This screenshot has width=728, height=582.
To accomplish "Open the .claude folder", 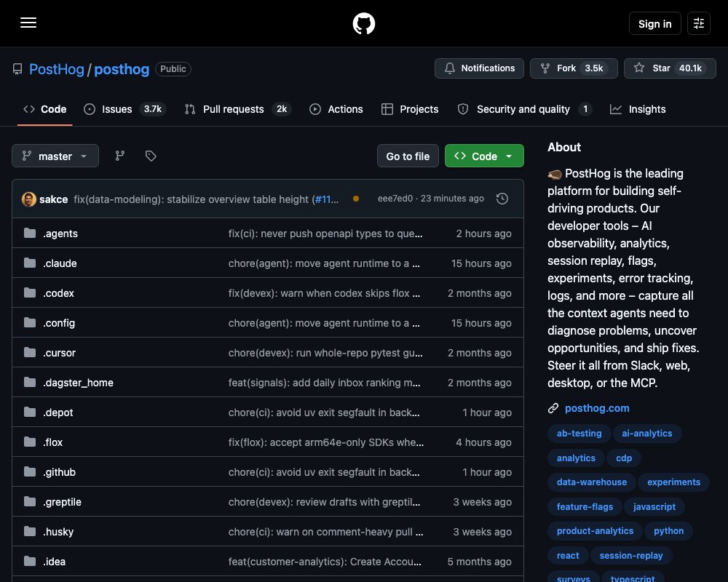I will pos(60,263).
